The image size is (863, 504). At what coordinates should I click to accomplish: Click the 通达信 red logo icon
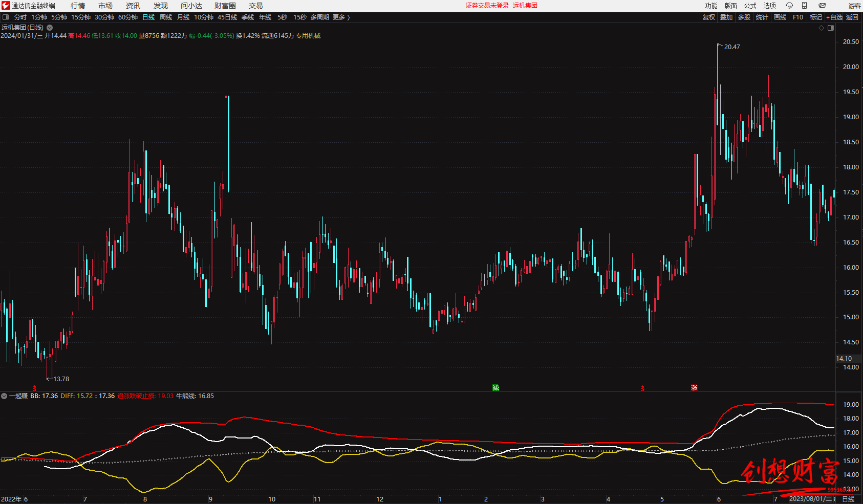tap(6, 6)
